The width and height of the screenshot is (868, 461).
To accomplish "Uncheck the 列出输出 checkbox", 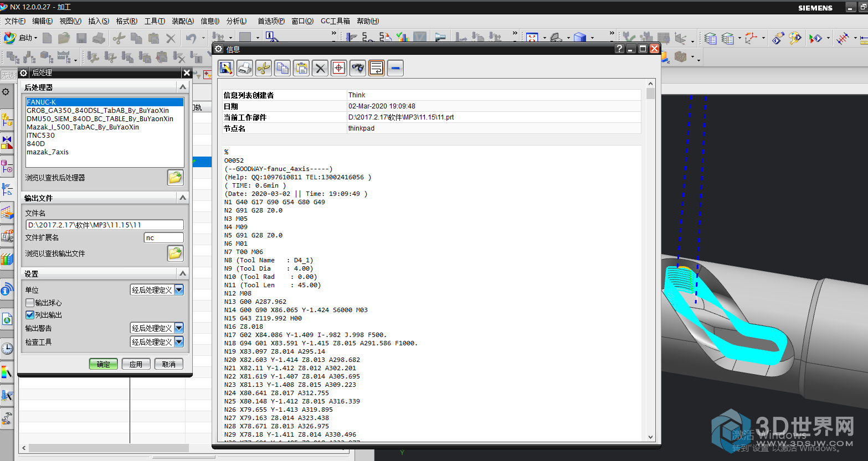I will pyautogui.click(x=30, y=315).
